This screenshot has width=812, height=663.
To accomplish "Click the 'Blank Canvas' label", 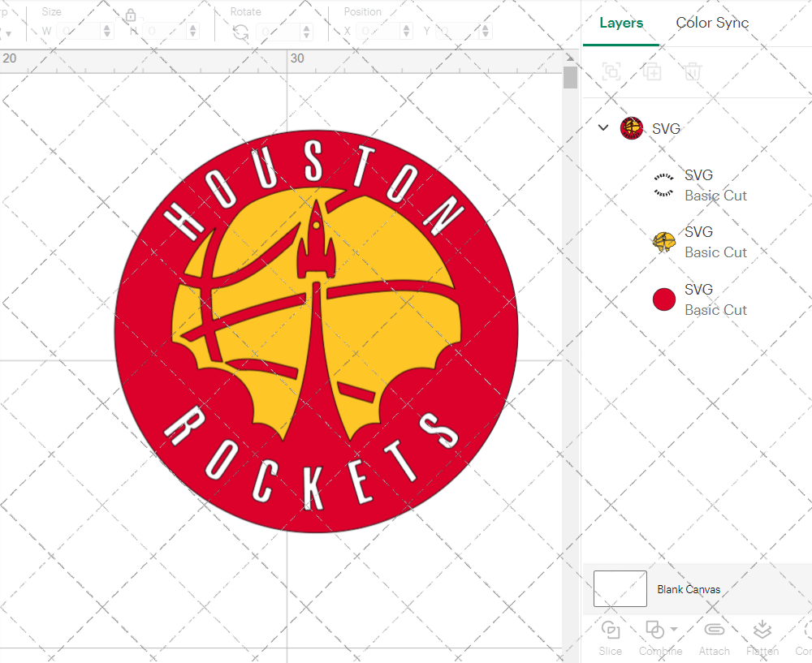I will click(x=689, y=589).
